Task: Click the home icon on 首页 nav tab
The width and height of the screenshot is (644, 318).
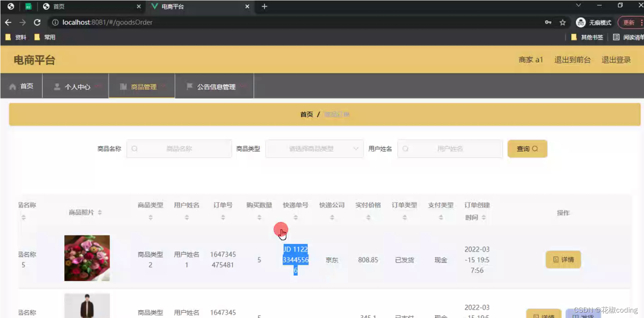Action: (x=13, y=86)
